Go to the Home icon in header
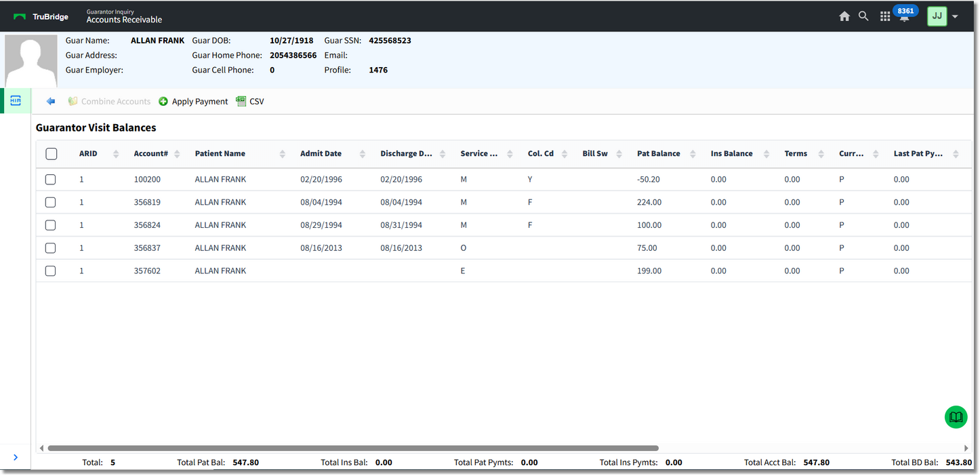Image resolution: width=980 pixels, height=476 pixels. 844,16
